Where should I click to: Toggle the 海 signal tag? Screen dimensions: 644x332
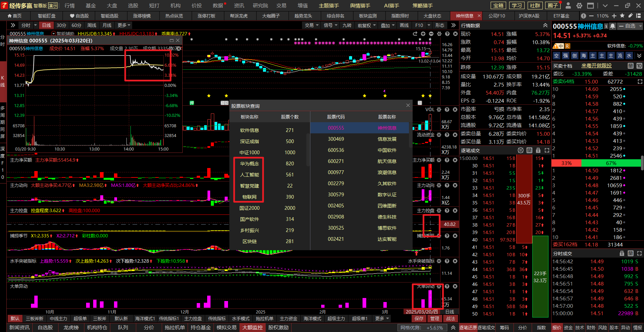(583, 56)
